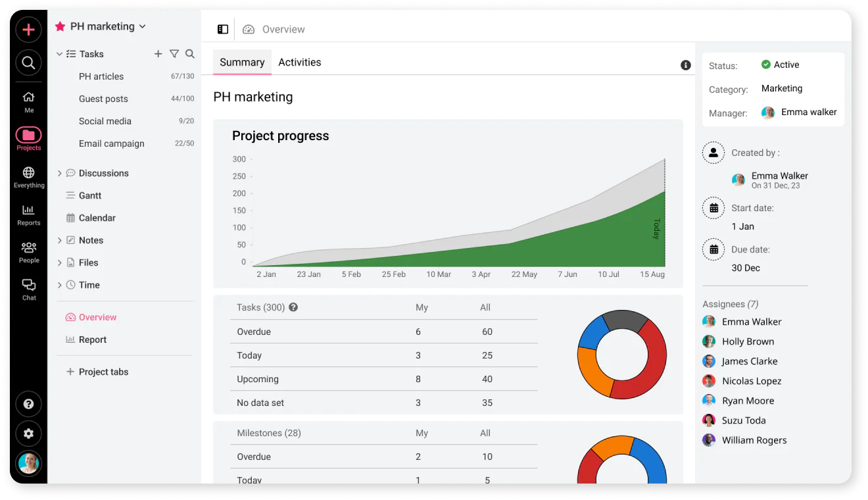Screen dimensions: 868x500
Task: Click the pink quick-add plus button
Action: (x=28, y=30)
